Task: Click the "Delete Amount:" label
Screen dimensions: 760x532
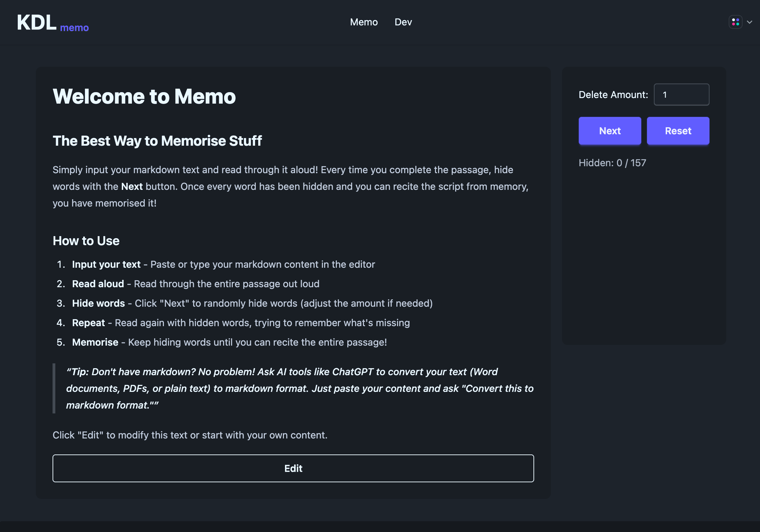Action: 613,95
